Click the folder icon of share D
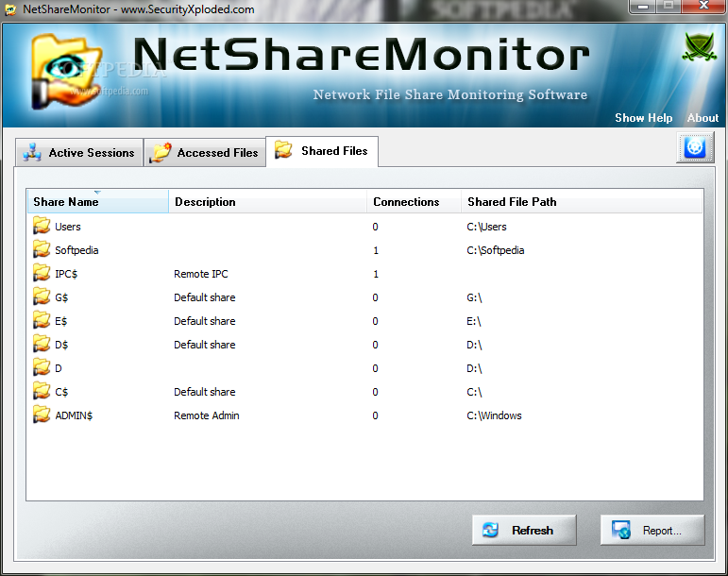 [x=42, y=368]
